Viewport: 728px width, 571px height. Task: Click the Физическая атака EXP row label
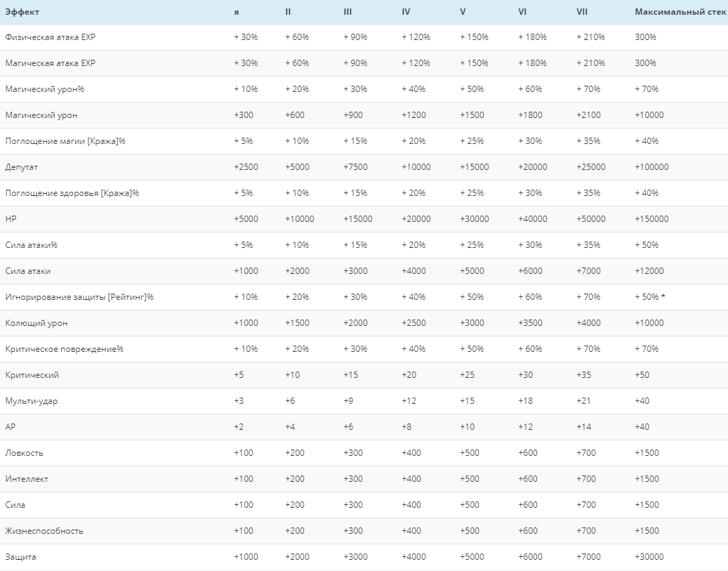point(50,37)
